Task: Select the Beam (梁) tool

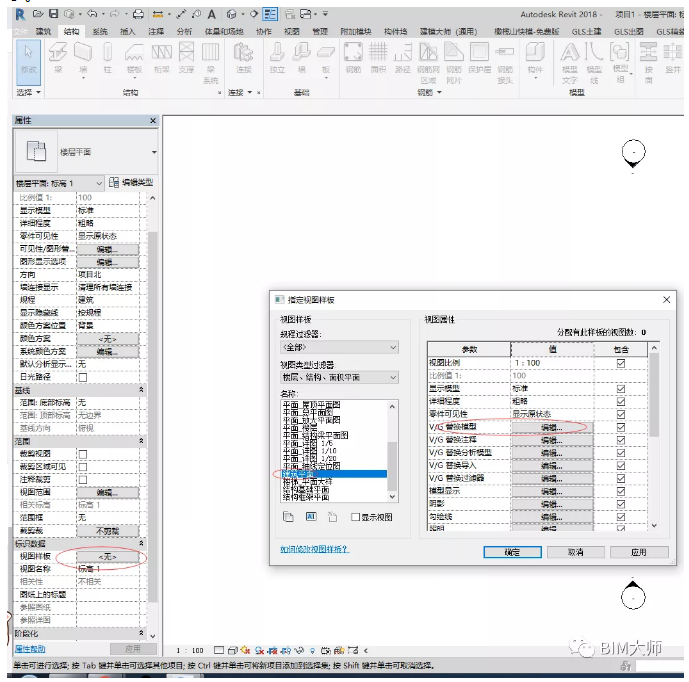Action: pyautogui.click(x=58, y=57)
